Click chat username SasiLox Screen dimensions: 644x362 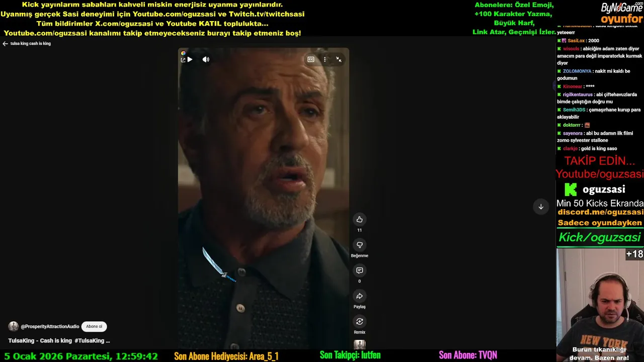point(576,41)
